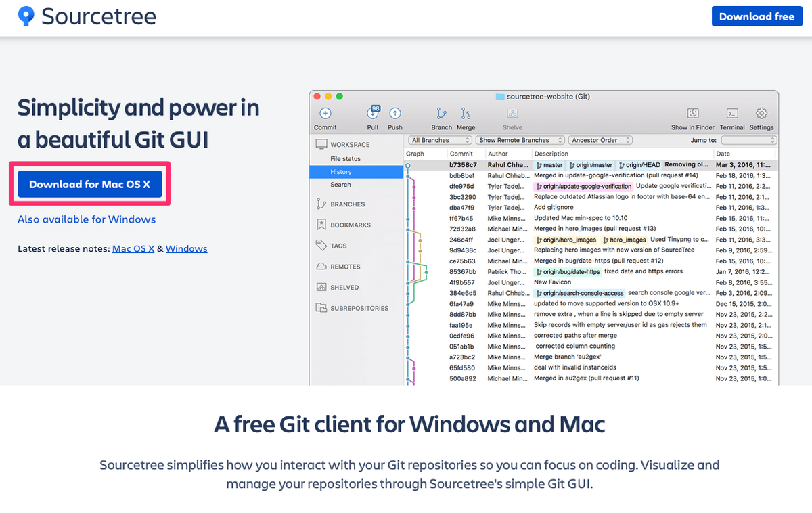The image size is (812, 513).
Task: Click the Shelve toolbar icon
Action: click(512, 114)
